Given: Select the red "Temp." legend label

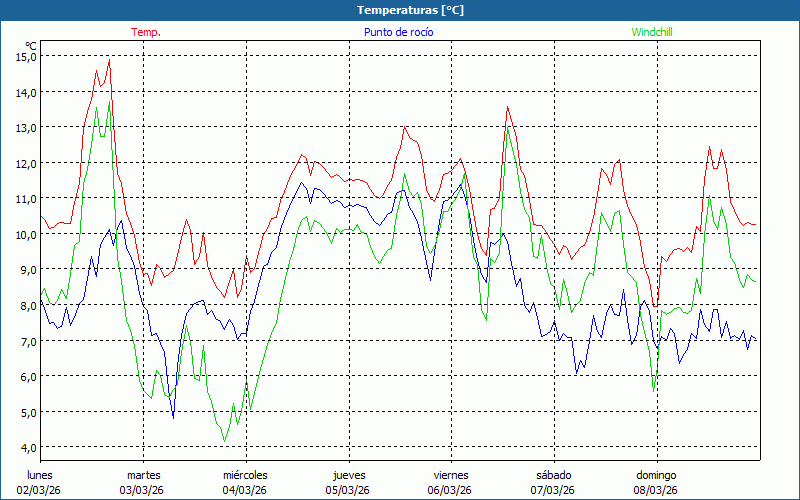Looking at the screenshot, I should (x=146, y=32).
